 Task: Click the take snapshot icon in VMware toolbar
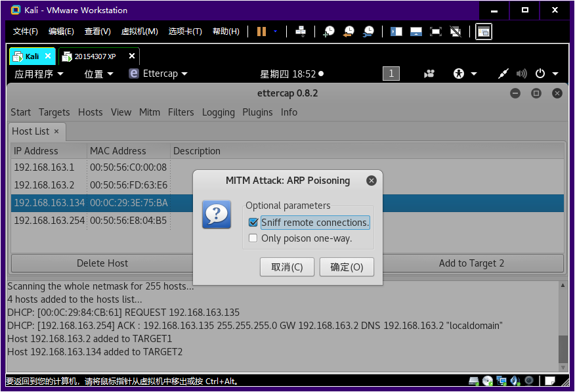point(329,32)
